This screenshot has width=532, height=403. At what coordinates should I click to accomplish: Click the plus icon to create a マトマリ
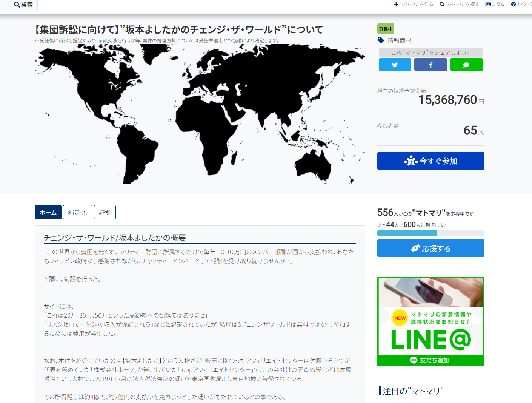[x=396, y=4]
